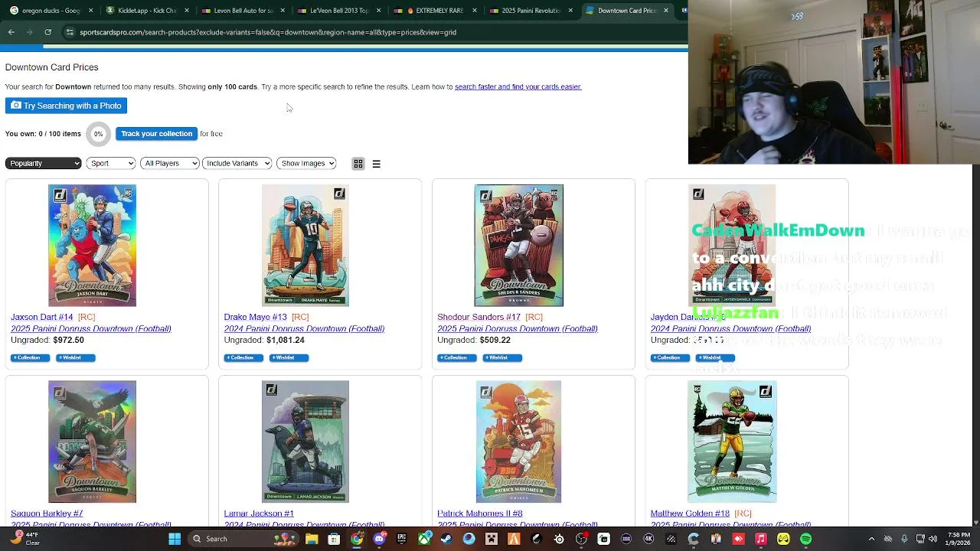The image size is (980, 551).
Task: Open the Matthew Golden #18 link
Action: pyautogui.click(x=690, y=514)
